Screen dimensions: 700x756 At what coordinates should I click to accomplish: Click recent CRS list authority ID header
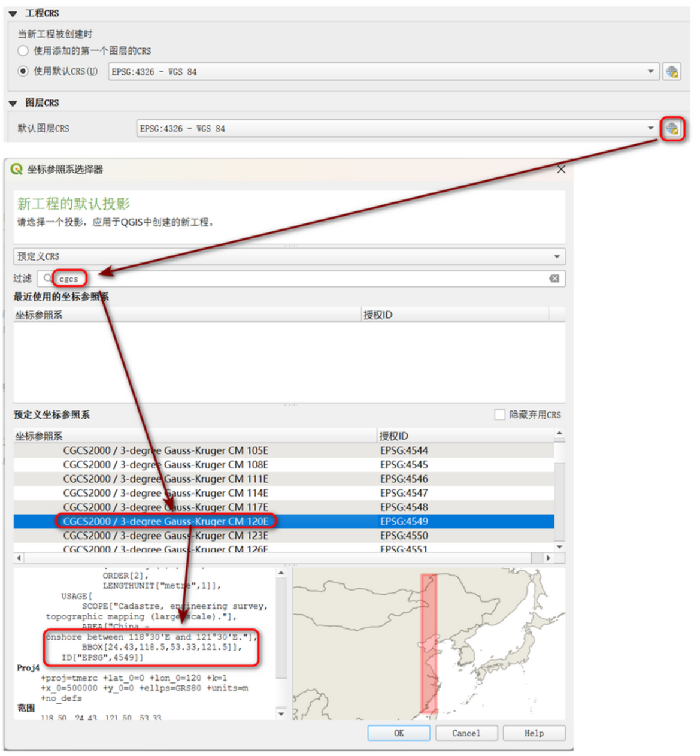pyautogui.click(x=455, y=315)
